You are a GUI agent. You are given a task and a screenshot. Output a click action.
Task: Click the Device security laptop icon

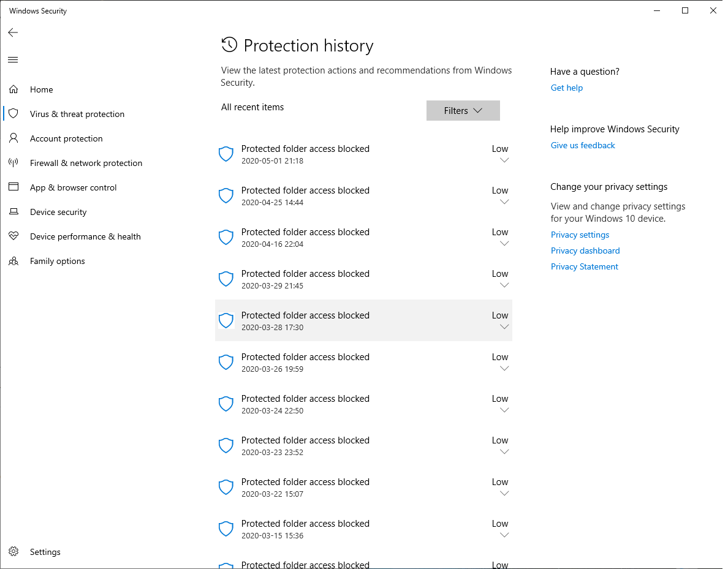13,212
